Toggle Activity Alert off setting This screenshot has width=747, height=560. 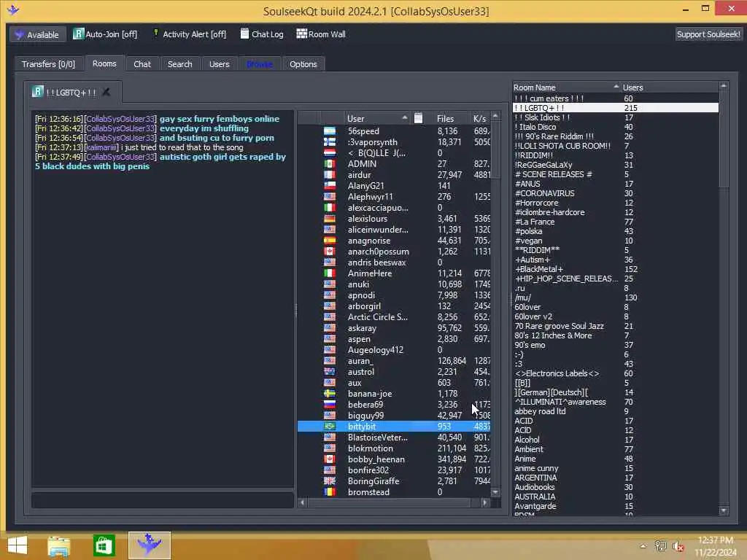[x=189, y=34]
